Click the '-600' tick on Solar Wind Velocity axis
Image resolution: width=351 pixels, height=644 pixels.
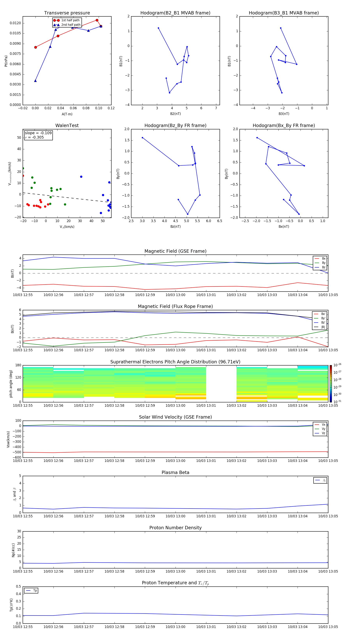pos(17,457)
